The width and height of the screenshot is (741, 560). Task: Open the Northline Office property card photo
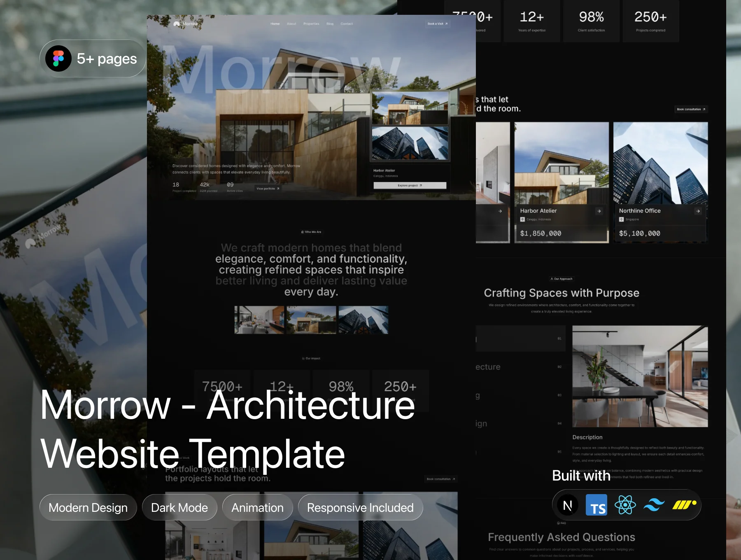pos(661,163)
